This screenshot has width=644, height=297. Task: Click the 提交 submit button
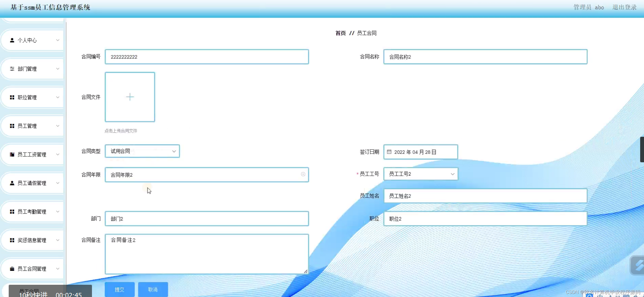click(x=120, y=290)
